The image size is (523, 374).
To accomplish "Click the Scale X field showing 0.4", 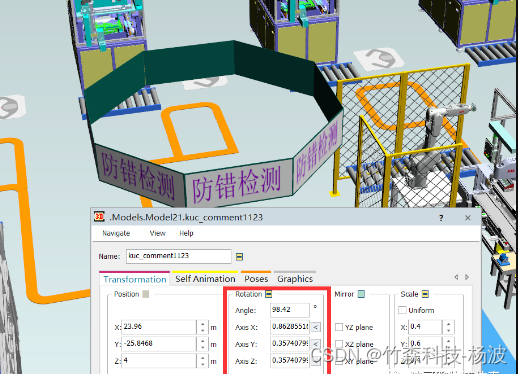I will click(x=425, y=327).
